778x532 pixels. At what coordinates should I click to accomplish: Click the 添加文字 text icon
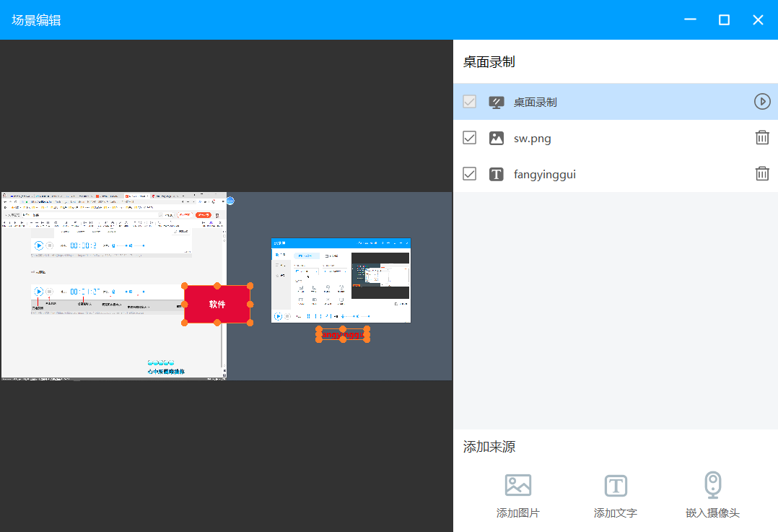pos(616,485)
